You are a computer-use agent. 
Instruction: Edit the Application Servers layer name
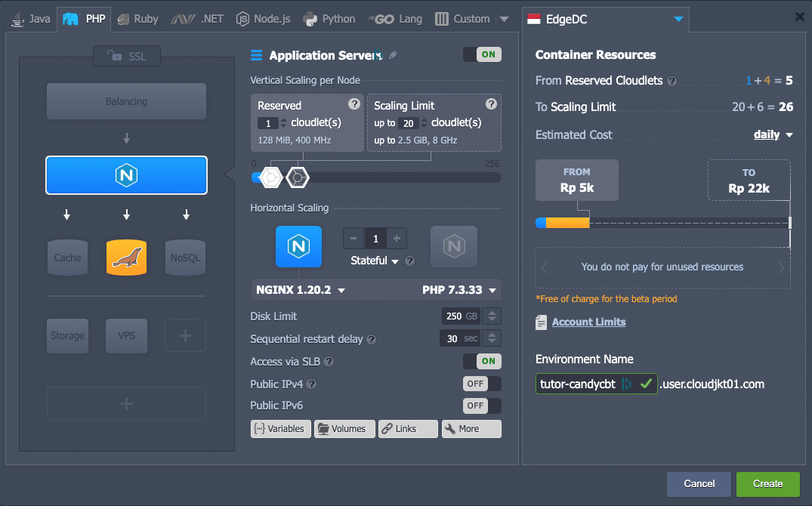393,55
